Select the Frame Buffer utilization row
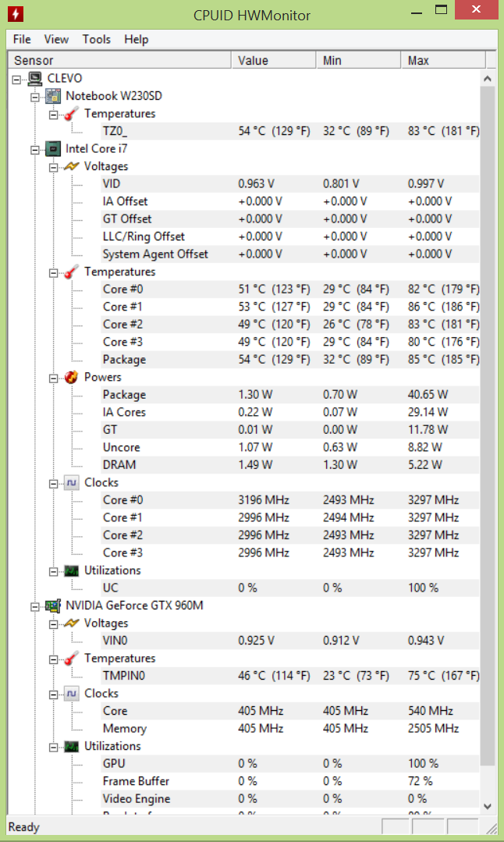The width and height of the screenshot is (504, 842). point(290,781)
